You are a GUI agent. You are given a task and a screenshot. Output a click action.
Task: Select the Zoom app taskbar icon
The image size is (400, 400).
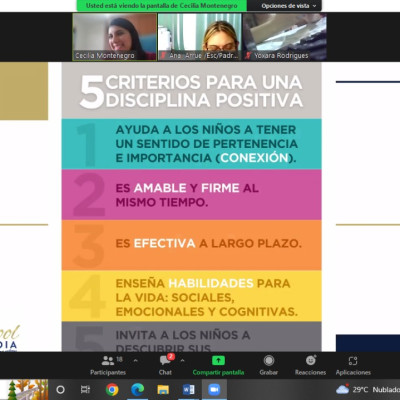click(214, 389)
